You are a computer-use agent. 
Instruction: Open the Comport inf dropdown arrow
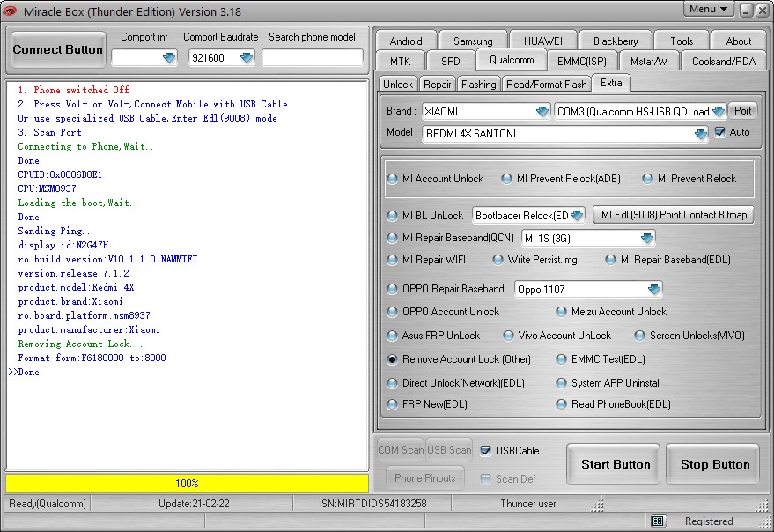click(x=169, y=58)
